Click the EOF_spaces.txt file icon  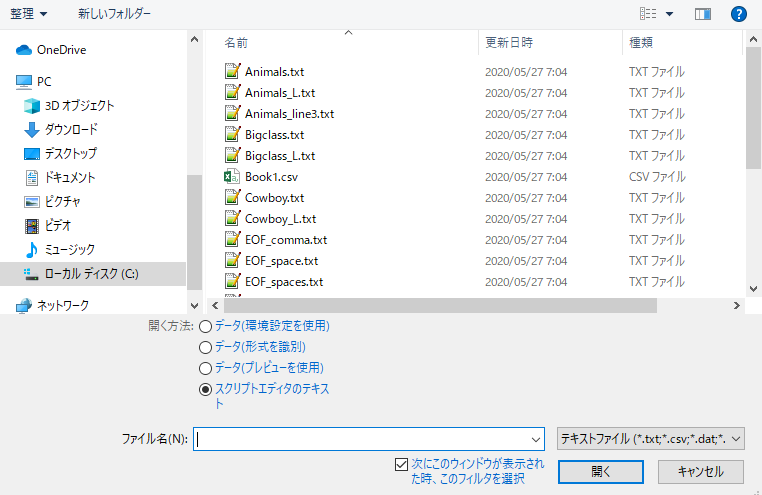(x=232, y=282)
